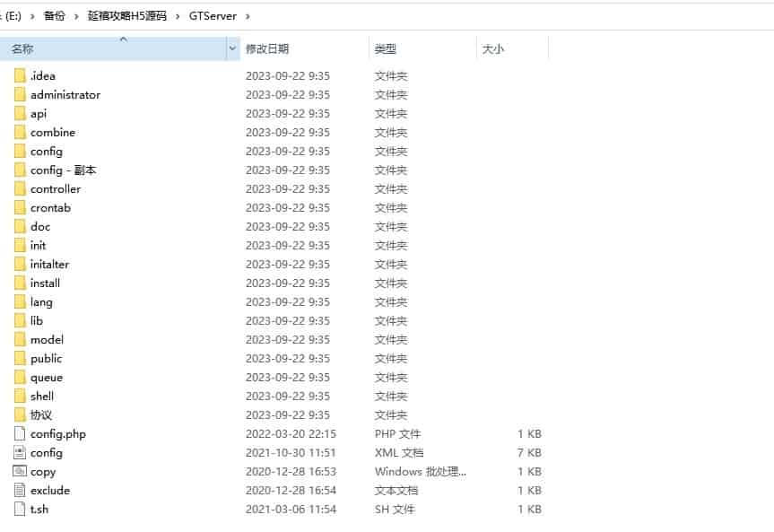This screenshot has height=532, width=774.
Task: Go to the (E:) drive breadcrumb
Action: point(12,16)
